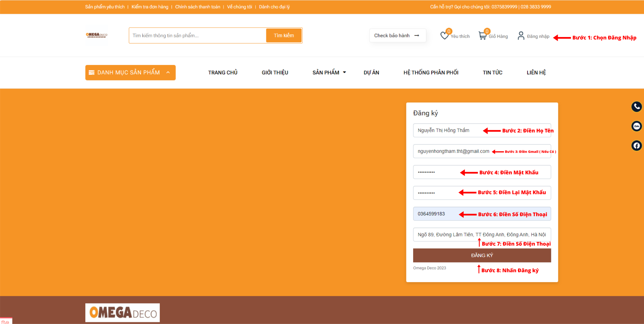Click the Tìm kiếm search button
Image resolution: width=644 pixels, height=324 pixels.
pos(284,35)
